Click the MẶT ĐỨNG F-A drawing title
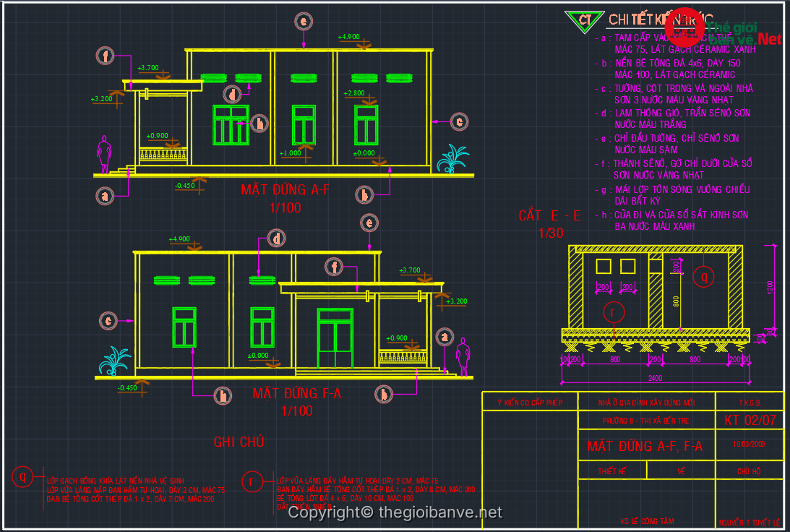The width and height of the screenshot is (790, 532). (x=296, y=394)
